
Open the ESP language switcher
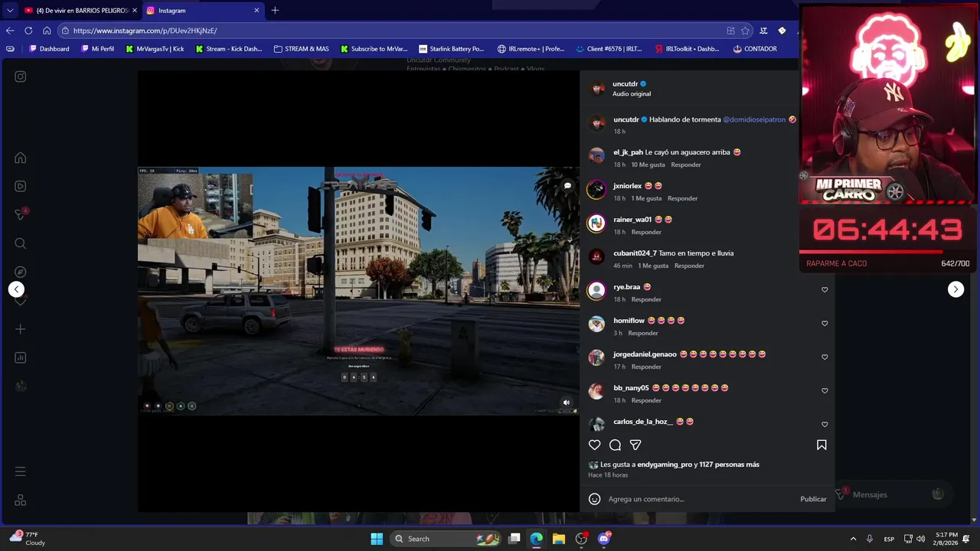(x=889, y=539)
